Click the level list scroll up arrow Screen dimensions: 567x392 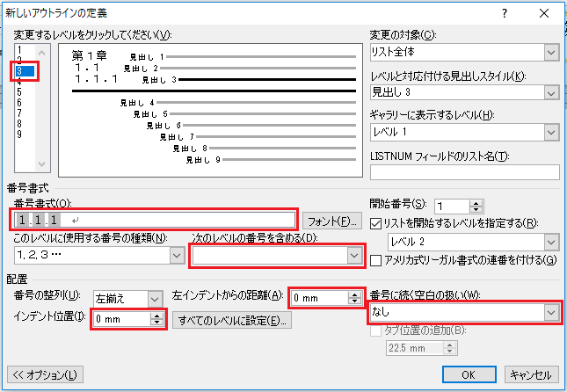tap(42, 53)
